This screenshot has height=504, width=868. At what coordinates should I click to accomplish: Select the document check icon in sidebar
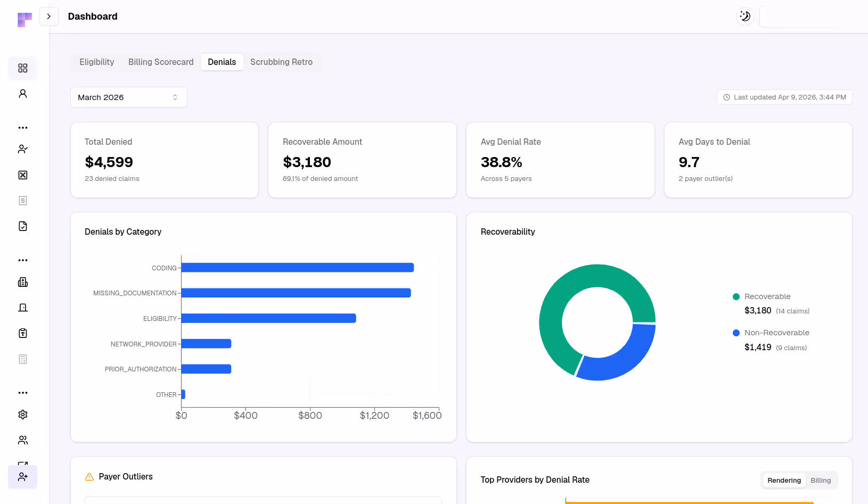pos(22,226)
